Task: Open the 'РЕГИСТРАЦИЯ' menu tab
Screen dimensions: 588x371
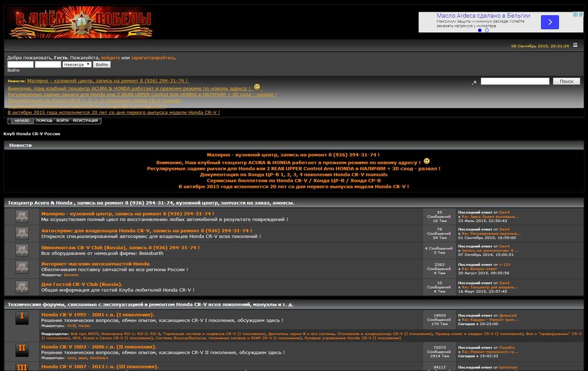Action: pyautogui.click(x=85, y=121)
